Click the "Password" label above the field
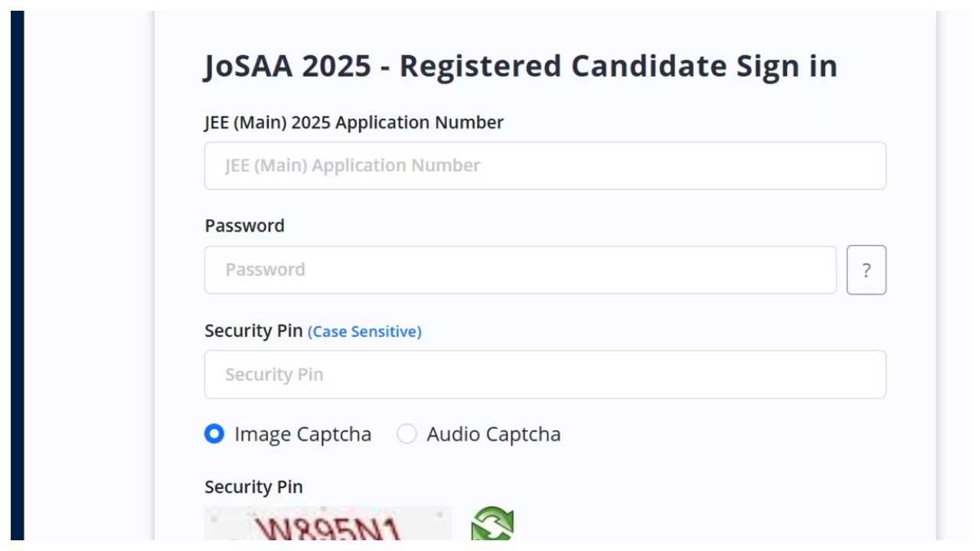 [244, 226]
